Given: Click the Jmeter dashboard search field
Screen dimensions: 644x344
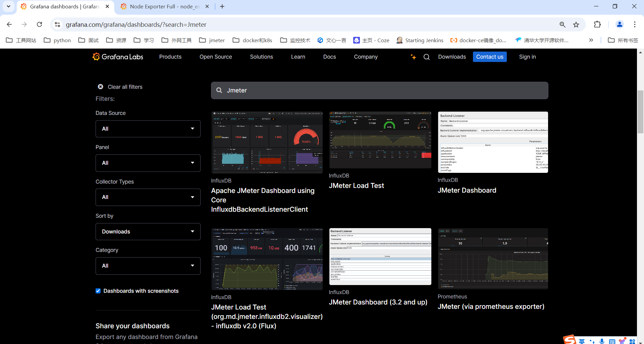Looking at the screenshot, I should click(x=380, y=90).
